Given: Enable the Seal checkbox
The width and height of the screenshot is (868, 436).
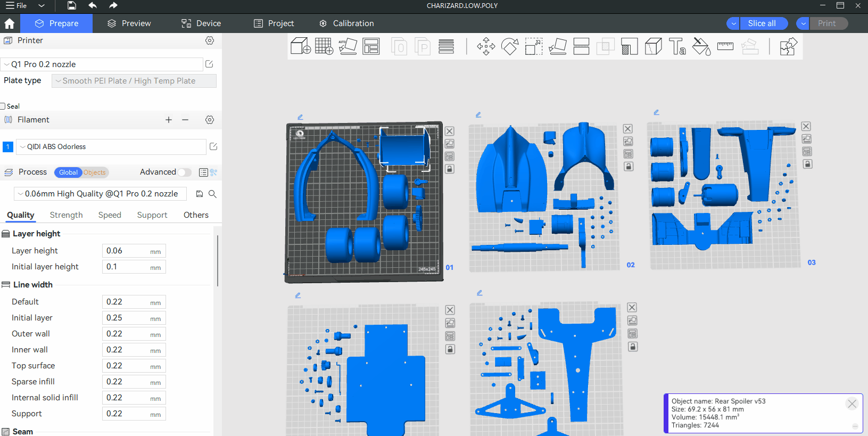Looking at the screenshot, I should pos(3,106).
